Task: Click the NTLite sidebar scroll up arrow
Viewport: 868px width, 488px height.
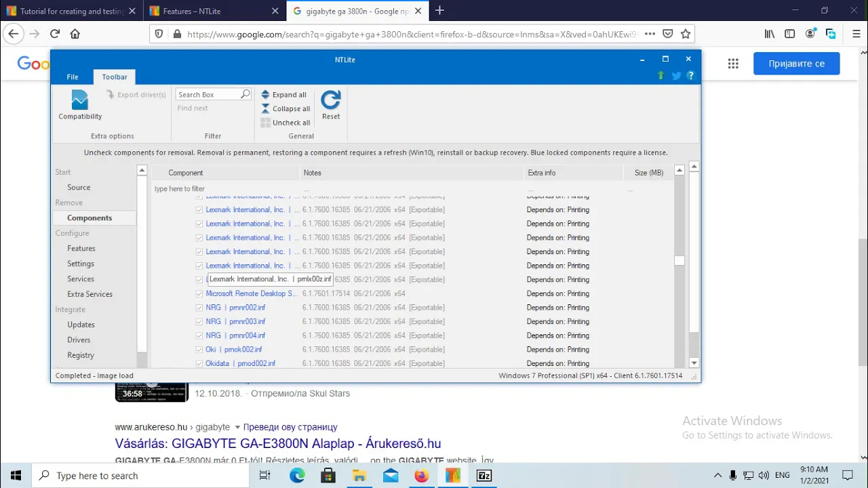Action: (x=142, y=171)
